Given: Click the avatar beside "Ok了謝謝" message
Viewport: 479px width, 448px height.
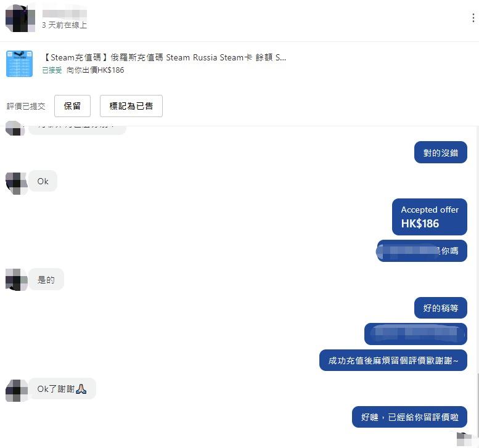Looking at the screenshot, I should tap(16, 390).
